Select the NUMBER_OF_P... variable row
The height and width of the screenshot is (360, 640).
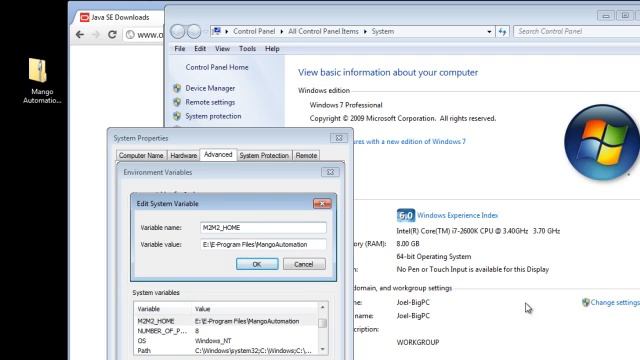pos(226,331)
